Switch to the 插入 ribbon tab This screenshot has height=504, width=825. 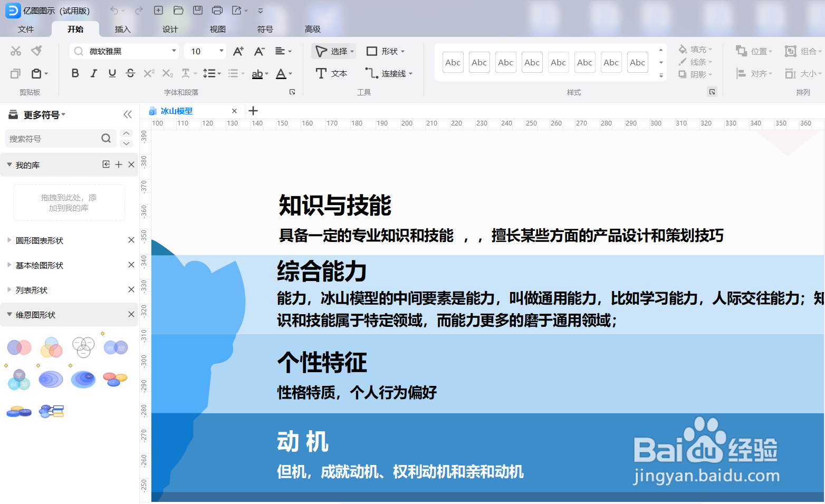tap(122, 30)
